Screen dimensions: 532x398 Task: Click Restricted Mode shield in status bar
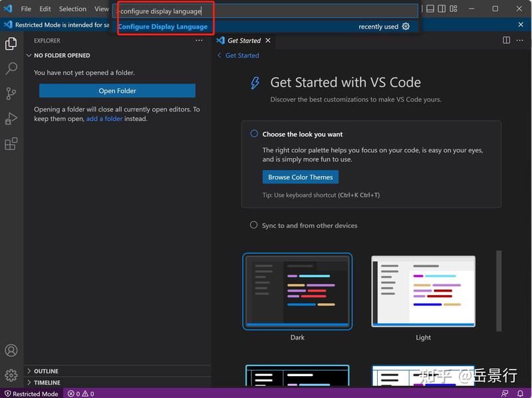31,393
